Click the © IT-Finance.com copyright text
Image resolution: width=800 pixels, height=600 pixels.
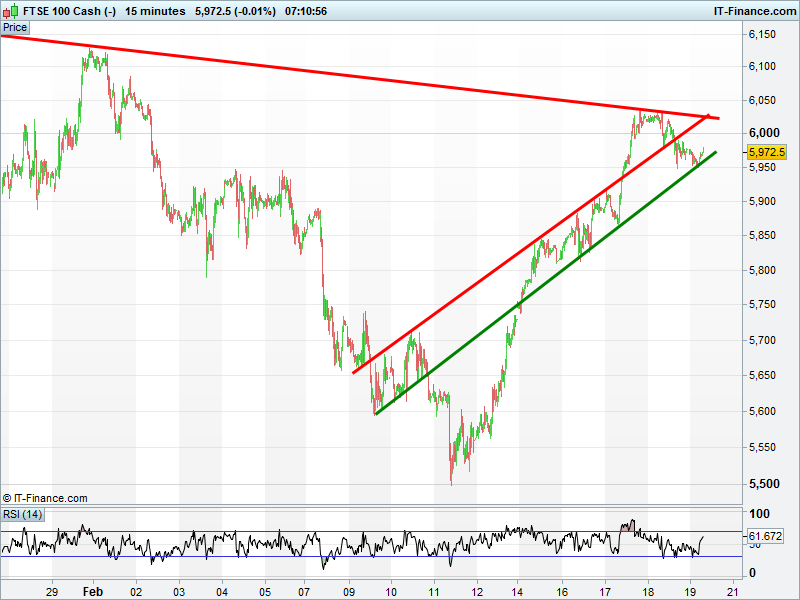[x=45, y=497]
